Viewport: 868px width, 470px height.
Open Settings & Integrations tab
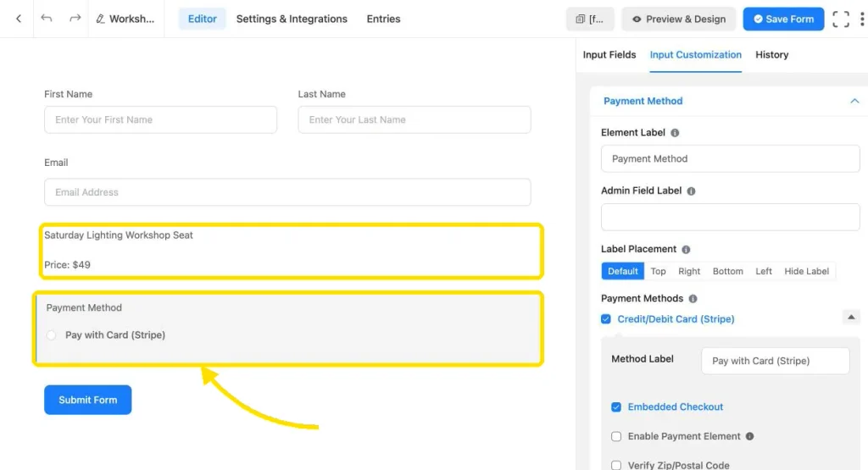pyautogui.click(x=292, y=19)
